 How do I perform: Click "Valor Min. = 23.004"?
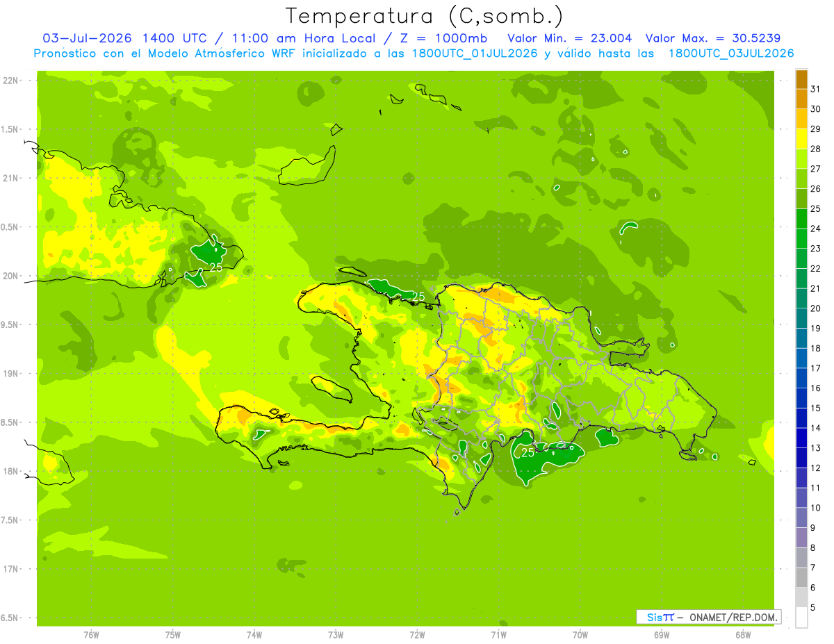pyautogui.click(x=570, y=38)
